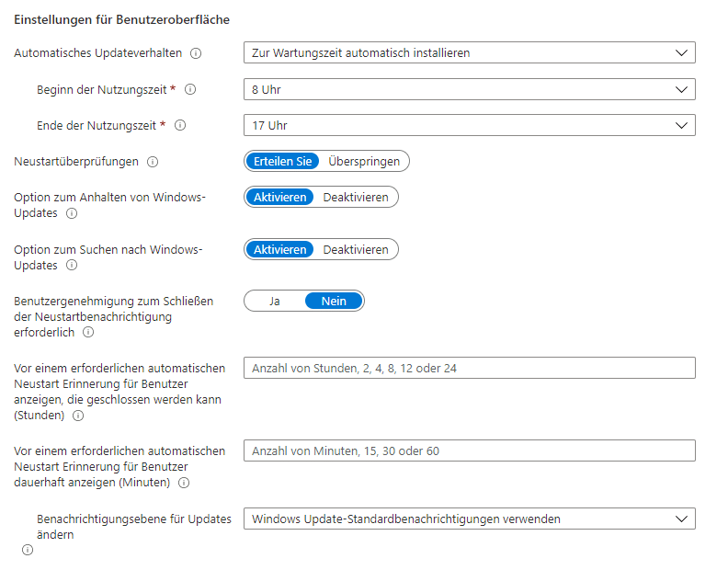Screen dimensions: 728x570
Task: Click the Anzahl von Stunden input field
Action: [469, 368]
